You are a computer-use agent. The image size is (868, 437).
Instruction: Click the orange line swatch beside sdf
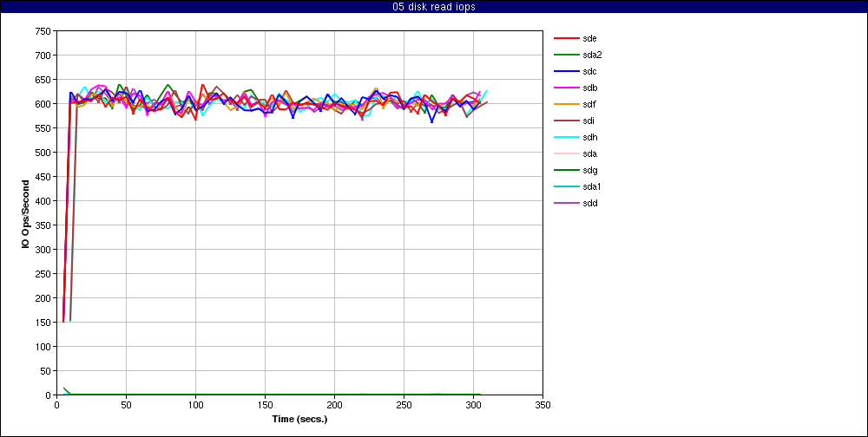566,105
